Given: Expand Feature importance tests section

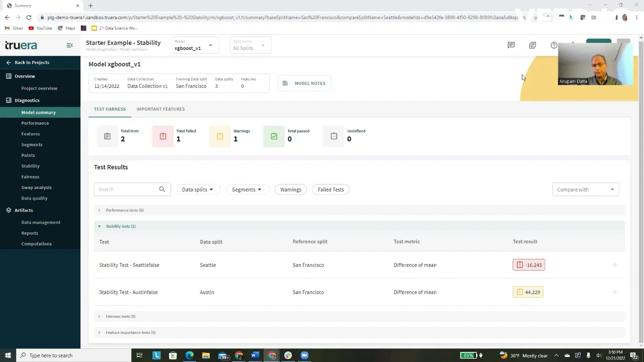Looking at the screenshot, I should [359, 332].
